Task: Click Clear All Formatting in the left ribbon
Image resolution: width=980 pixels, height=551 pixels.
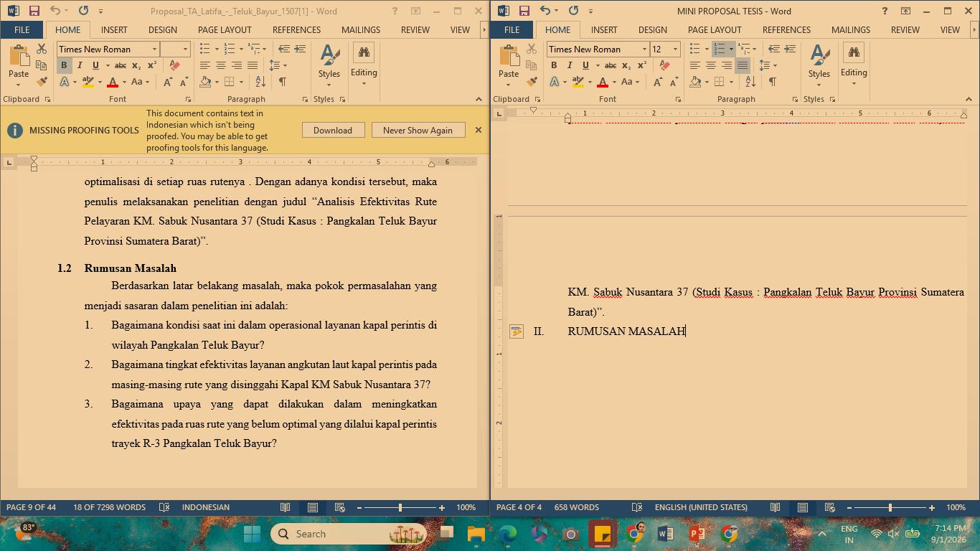Action: (174, 65)
